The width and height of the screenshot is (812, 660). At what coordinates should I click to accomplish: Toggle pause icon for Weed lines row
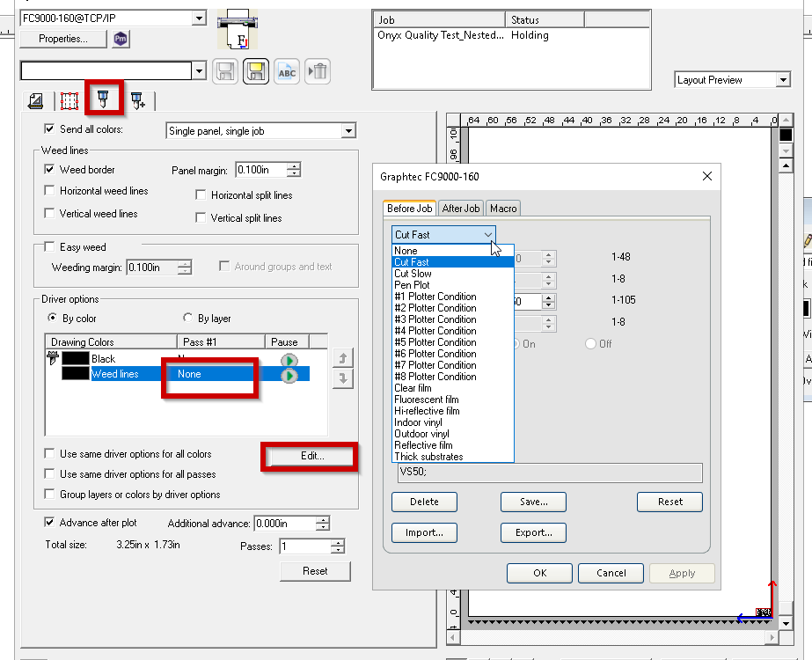coord(289,375)
